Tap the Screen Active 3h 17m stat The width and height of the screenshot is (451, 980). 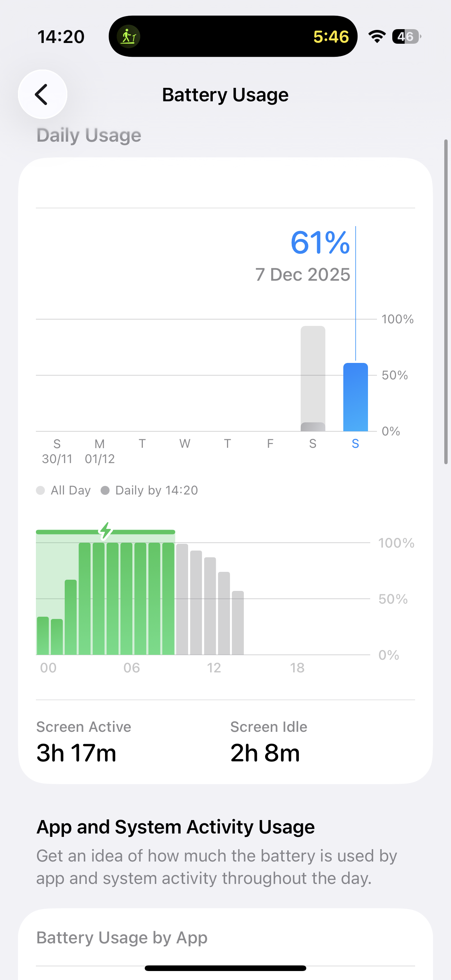[x=84, y=742]
